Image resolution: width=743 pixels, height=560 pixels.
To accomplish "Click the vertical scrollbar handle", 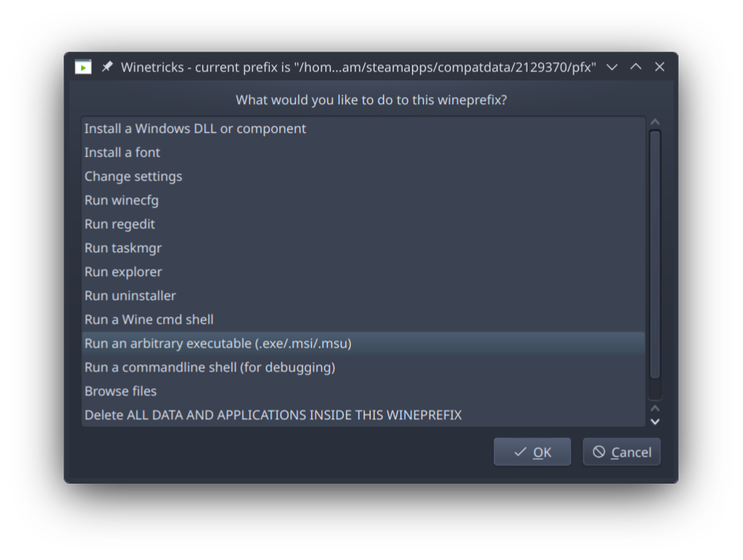I will tap(655, 255).
